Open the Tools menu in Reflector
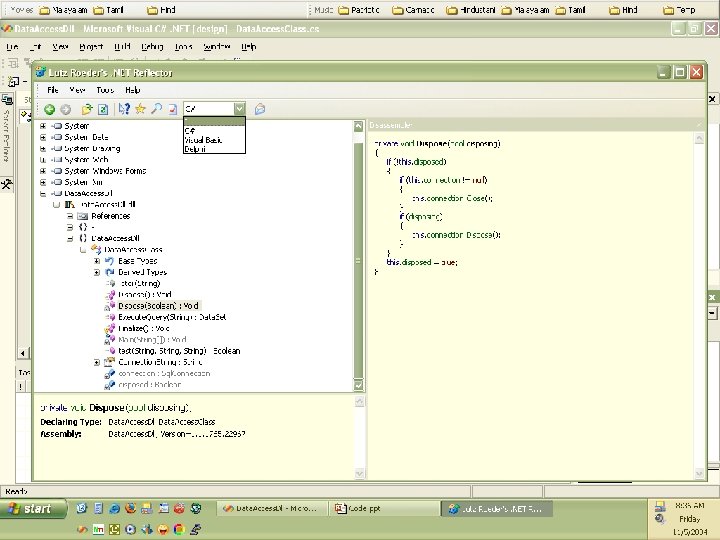The width and height of the screenshot is (720, 540). point(104,90)
